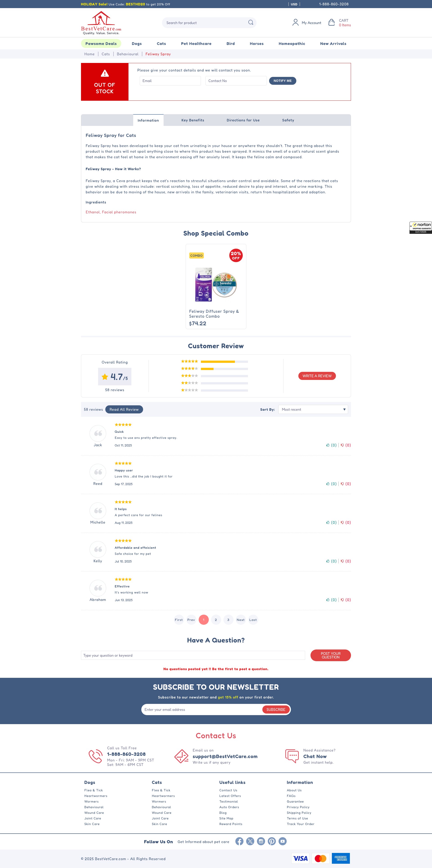This screenshot has width=432, height=868.
Task: Open the Homeopathic menu
Action: tap(292, 43)
